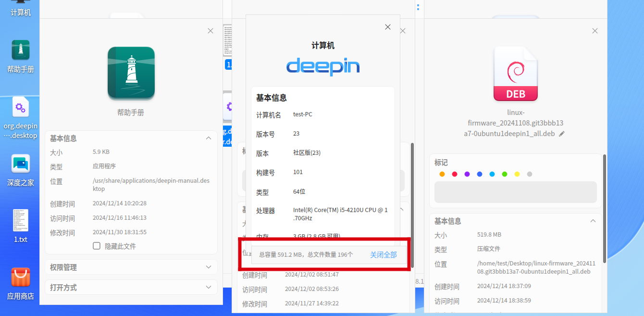
Task: Collapse 基本信息 in 帮助手册 properties
Action: [208, 138]
